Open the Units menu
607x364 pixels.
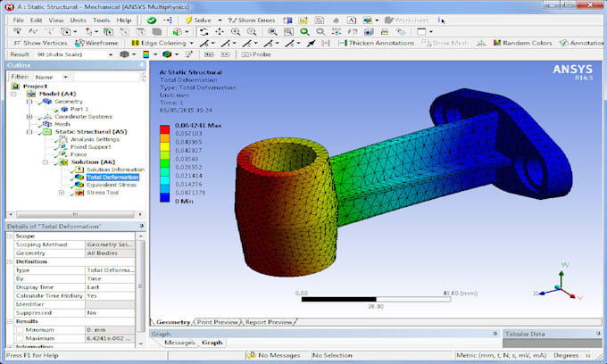(78, 19)
